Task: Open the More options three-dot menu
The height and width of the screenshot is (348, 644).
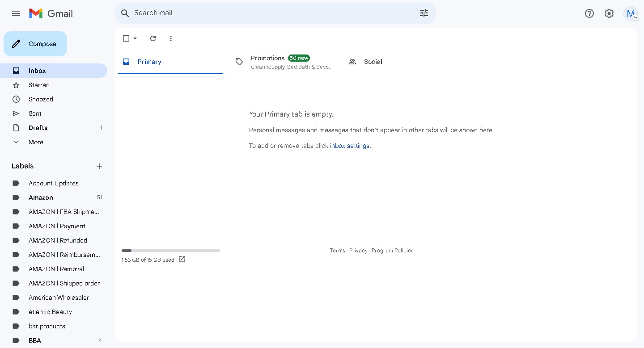Action: tap(171, 38)
